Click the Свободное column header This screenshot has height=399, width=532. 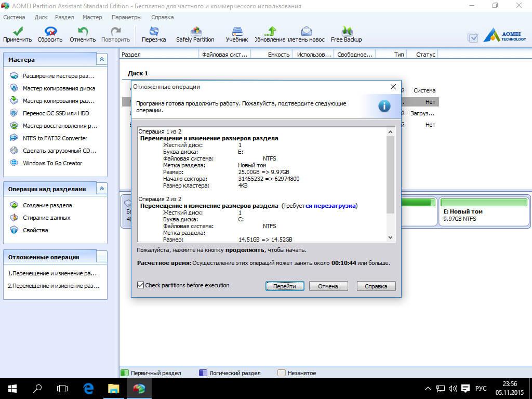click(x=354, y=54)
